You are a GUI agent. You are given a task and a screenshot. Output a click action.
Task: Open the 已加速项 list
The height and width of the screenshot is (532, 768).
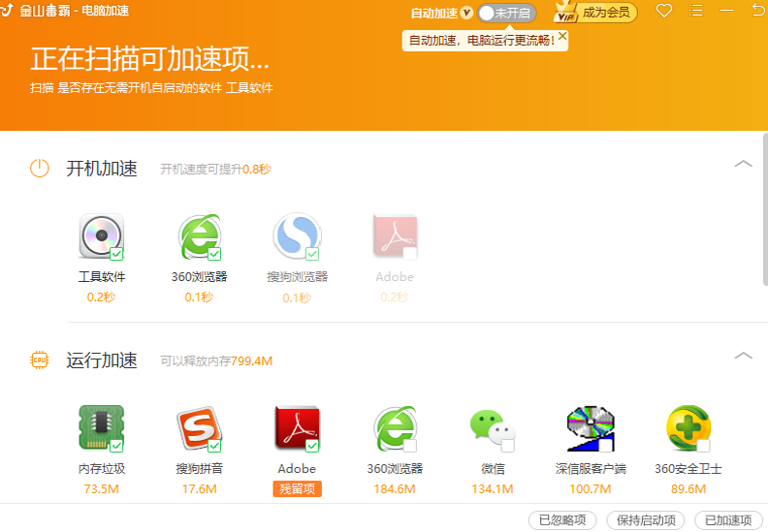(728, 519)
